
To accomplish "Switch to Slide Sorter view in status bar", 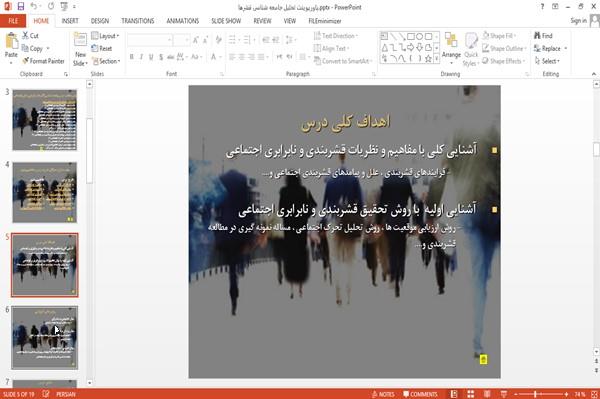I will click(x=470, y=394).
